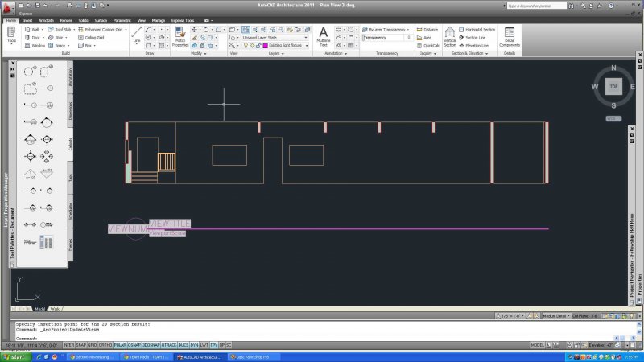Toggle OSNAP in status bar
Screen dimensions: 644x362
tap(134, 346)
